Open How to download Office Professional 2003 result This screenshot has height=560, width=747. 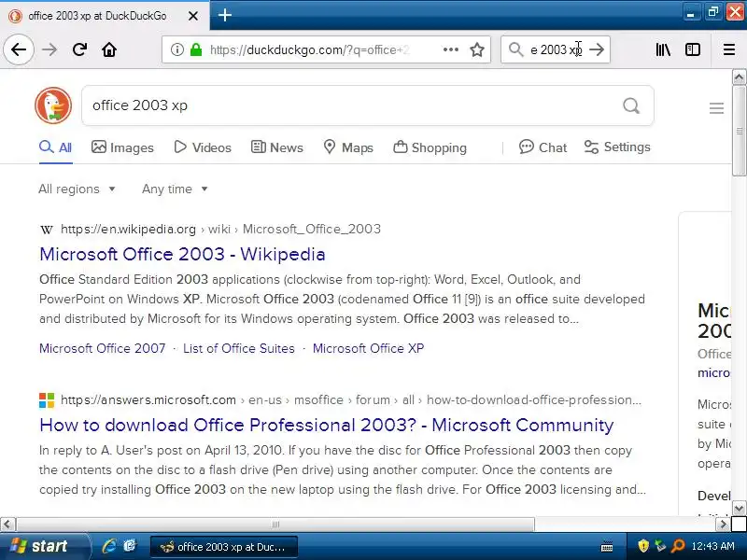coord(326,425)
